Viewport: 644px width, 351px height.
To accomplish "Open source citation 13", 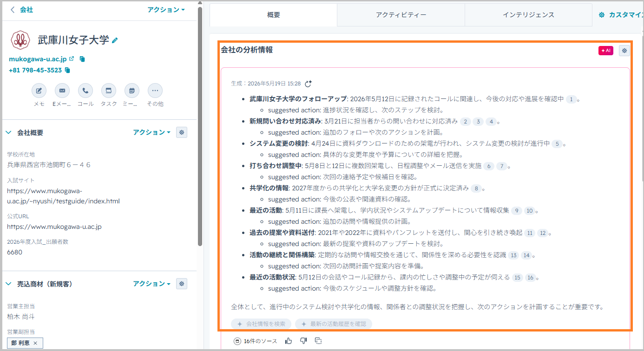I will (513, 255).
